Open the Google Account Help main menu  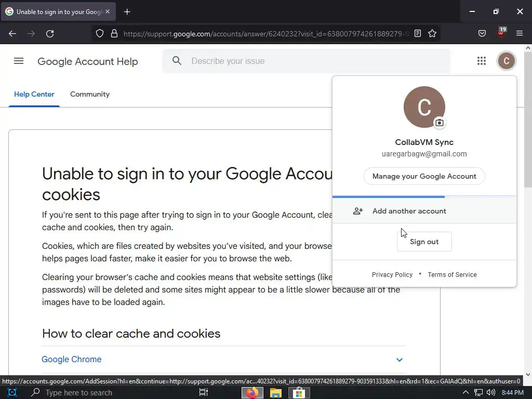(x=19, y=61)
